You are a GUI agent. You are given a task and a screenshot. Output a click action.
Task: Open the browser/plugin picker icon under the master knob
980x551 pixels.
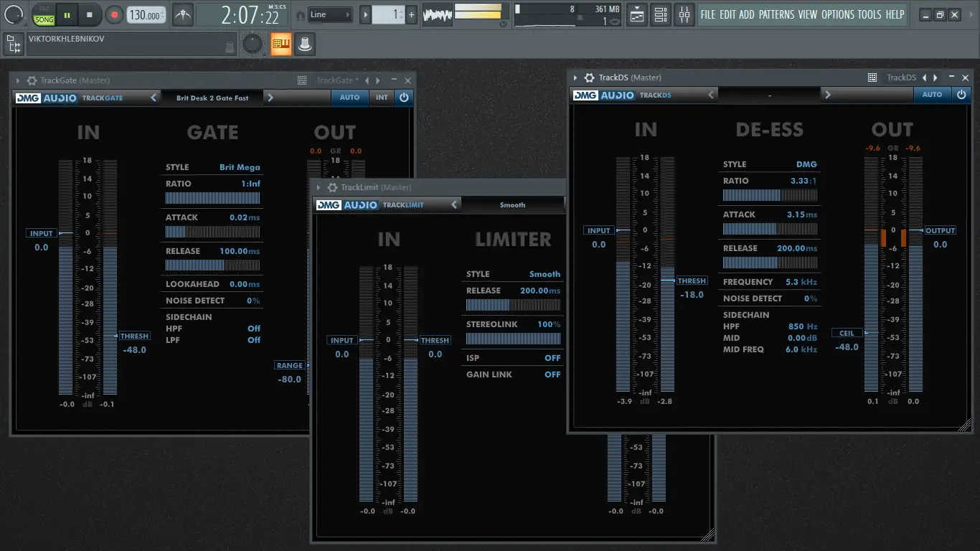point(13,44)
